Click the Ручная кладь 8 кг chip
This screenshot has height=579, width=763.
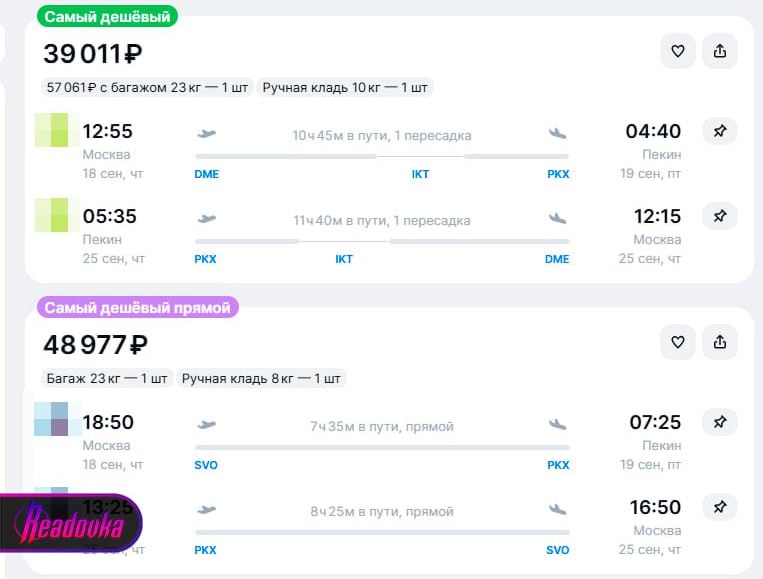261,379
